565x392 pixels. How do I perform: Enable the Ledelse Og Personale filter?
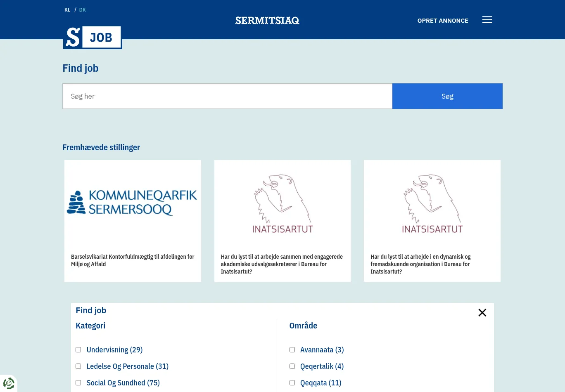tap(78, 366)
